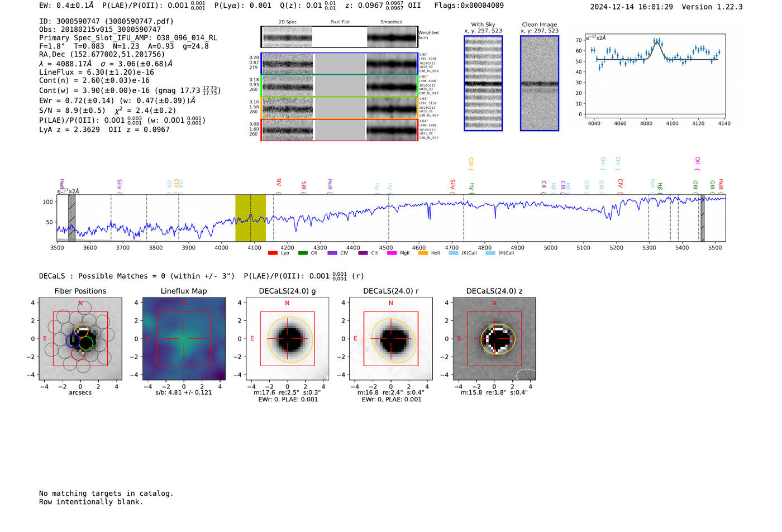Click the yellow ellipse in DECaLS g image
The width and height of the screenshot is (782, 532).
(x=290, y=339)
